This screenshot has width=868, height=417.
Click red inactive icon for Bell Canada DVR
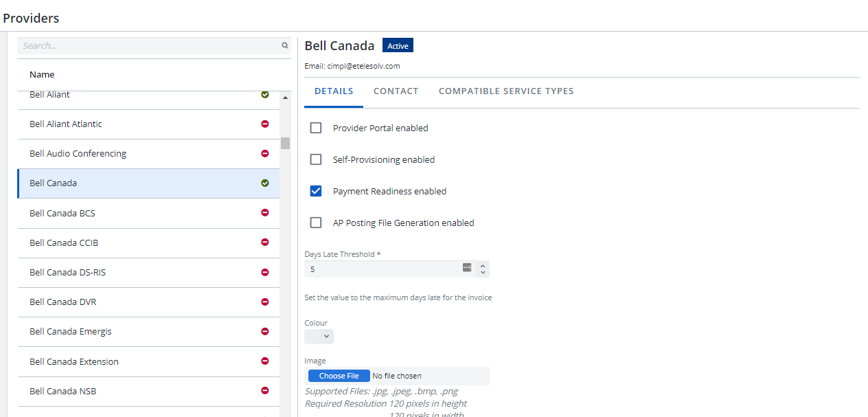265,302
